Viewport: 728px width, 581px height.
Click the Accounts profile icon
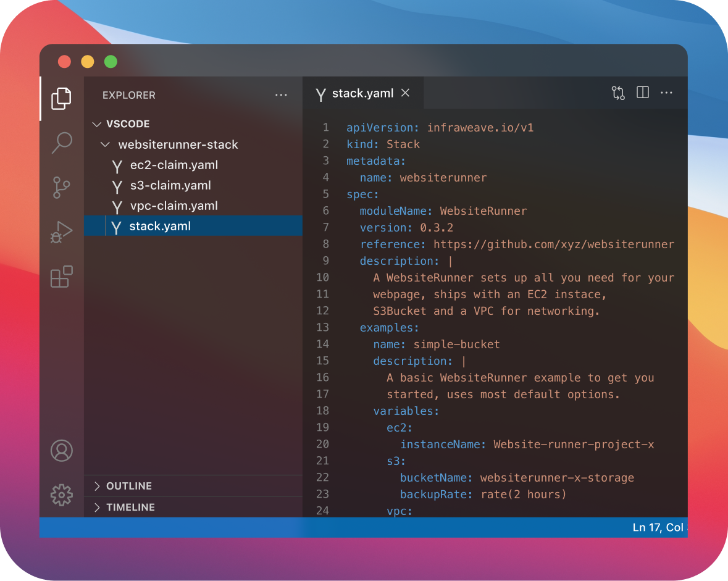[x=61, y=451]
